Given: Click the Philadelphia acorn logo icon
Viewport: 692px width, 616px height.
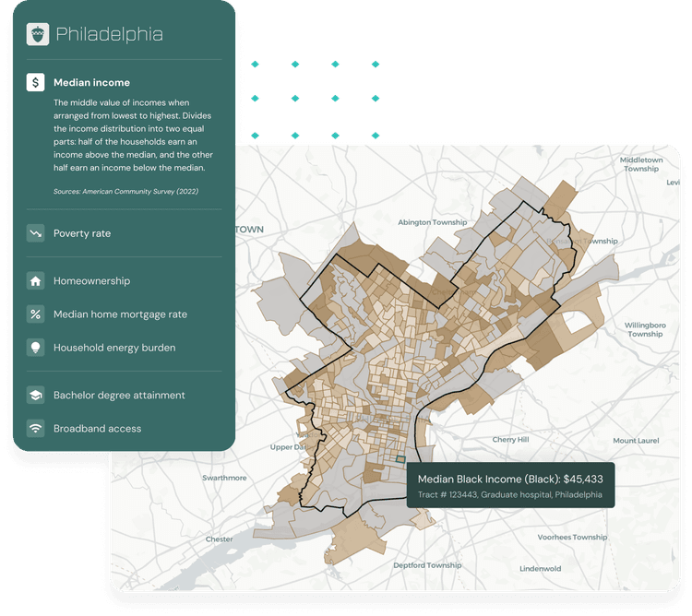Looking at the screenshot, I should pyautogui.click(x=37, y=35).
